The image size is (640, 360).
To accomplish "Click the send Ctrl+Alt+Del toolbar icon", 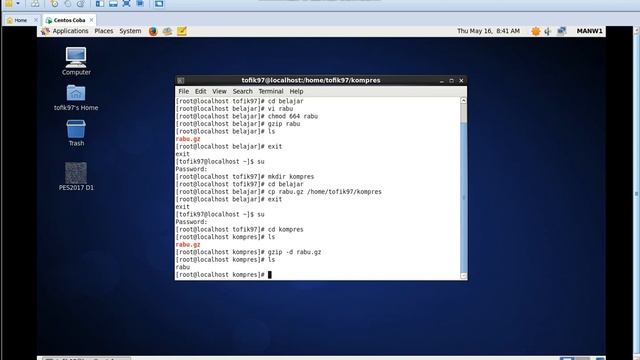I will pyautogui.click(x=35, y=4).
